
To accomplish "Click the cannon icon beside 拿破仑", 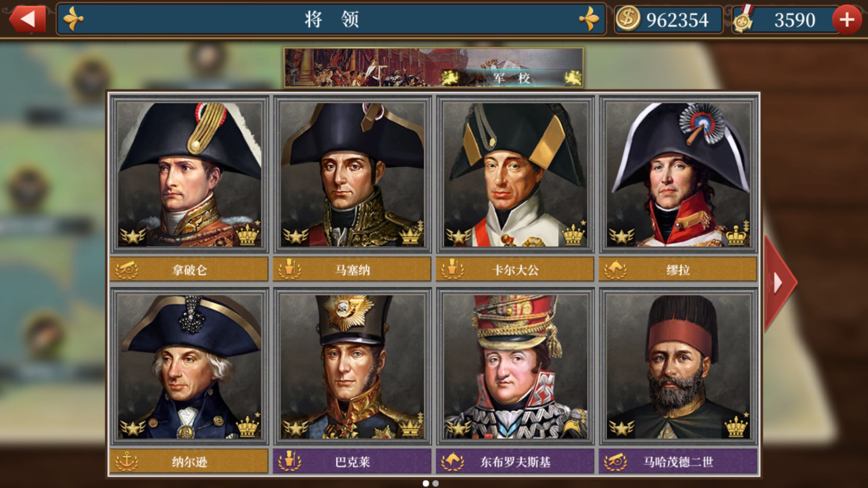I will point(126,270).
